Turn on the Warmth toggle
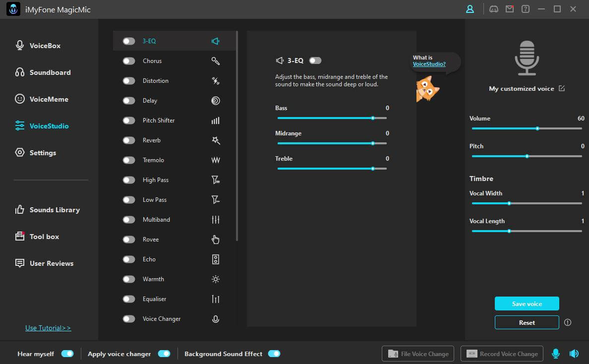Screen dimensions: 589x364 click(x=129, y=279)
